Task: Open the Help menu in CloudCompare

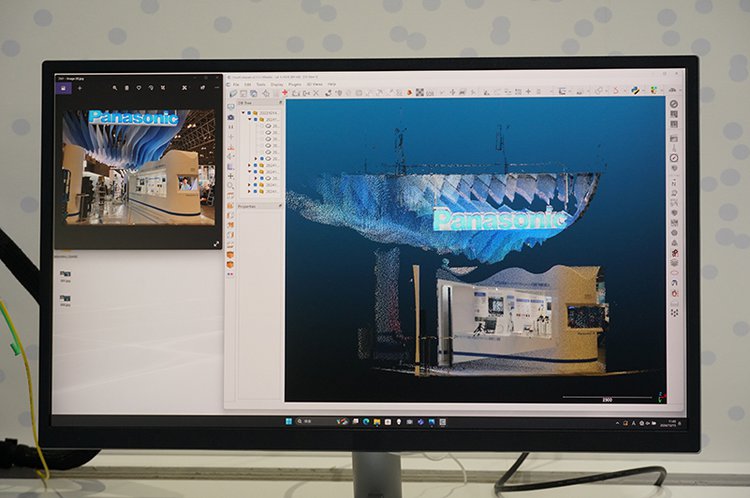Action: (331, 84)
